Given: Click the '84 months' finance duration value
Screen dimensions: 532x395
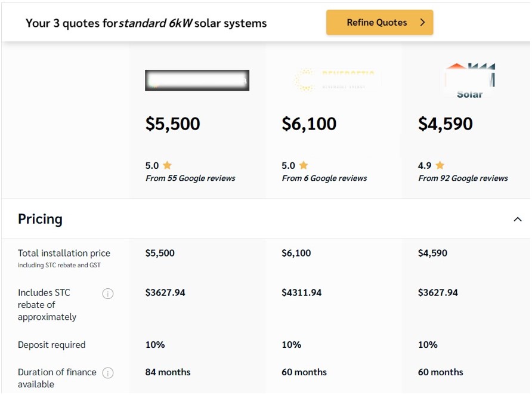Looking at the screenshot, I should (168, 372).
